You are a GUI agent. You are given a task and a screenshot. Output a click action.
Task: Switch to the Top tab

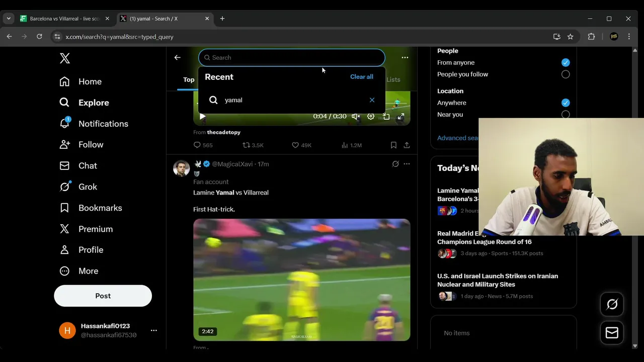click(189, 79)
